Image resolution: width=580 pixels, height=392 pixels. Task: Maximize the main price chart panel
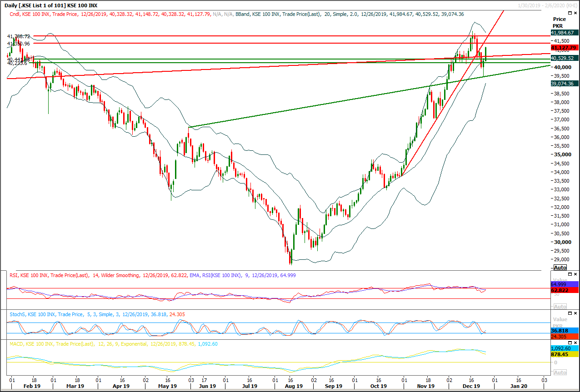pos(570,13)
